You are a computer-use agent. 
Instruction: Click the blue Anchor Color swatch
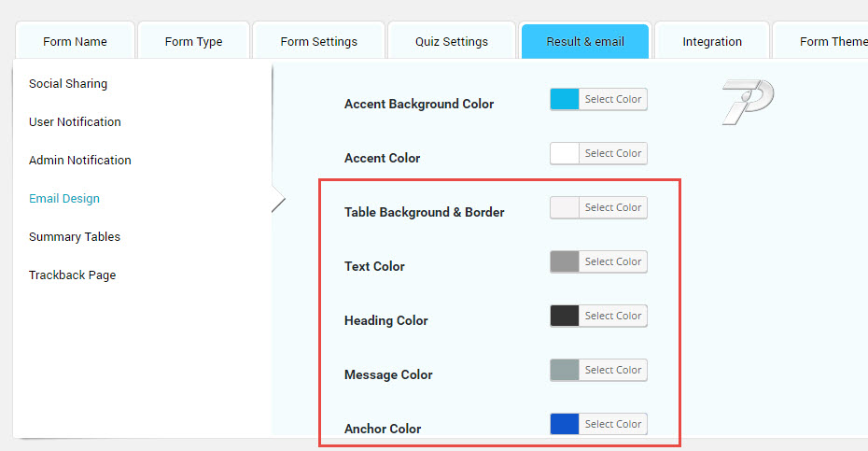tap(565, 424)
